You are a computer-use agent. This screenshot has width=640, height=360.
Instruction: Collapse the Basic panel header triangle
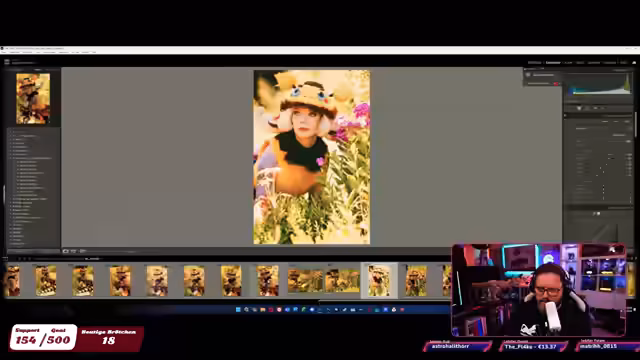point(565,116)
